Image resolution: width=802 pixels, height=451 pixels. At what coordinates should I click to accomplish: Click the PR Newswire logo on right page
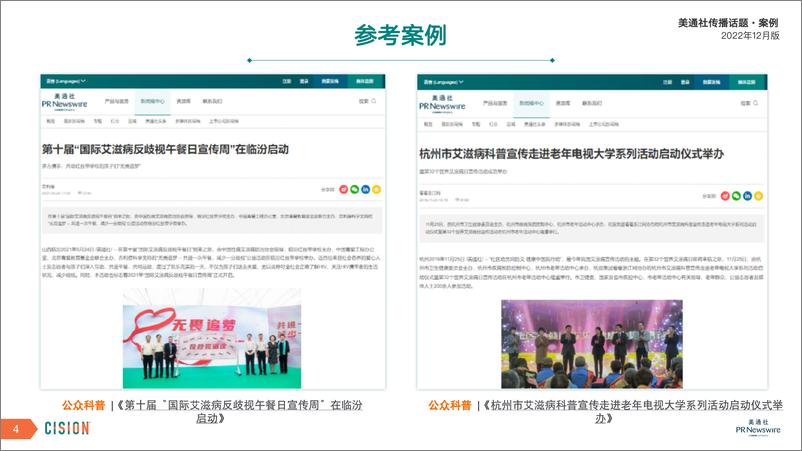pyautogui.click(x=442, y=104)
